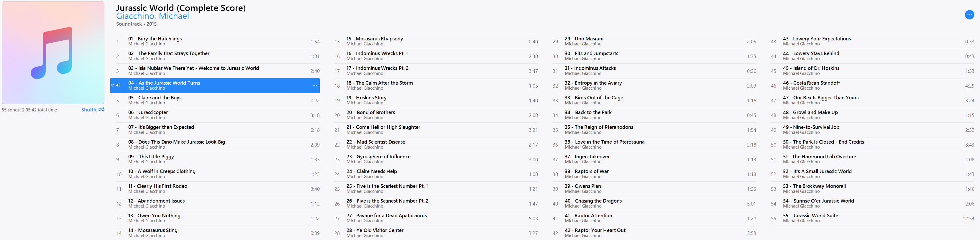The width and height of the screenshot is (980, 240).
Task: Click the Soundtrack • 2015 genre text
Action: (x=136, y=24)
